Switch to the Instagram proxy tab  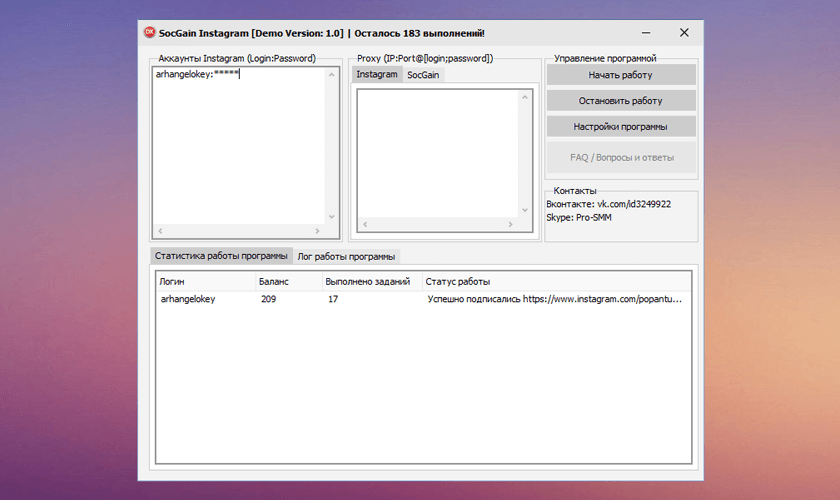(x=377, y=74)
